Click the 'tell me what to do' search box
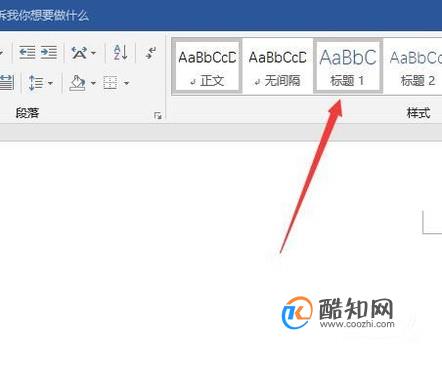442x367 pixels. click(44, 16)
